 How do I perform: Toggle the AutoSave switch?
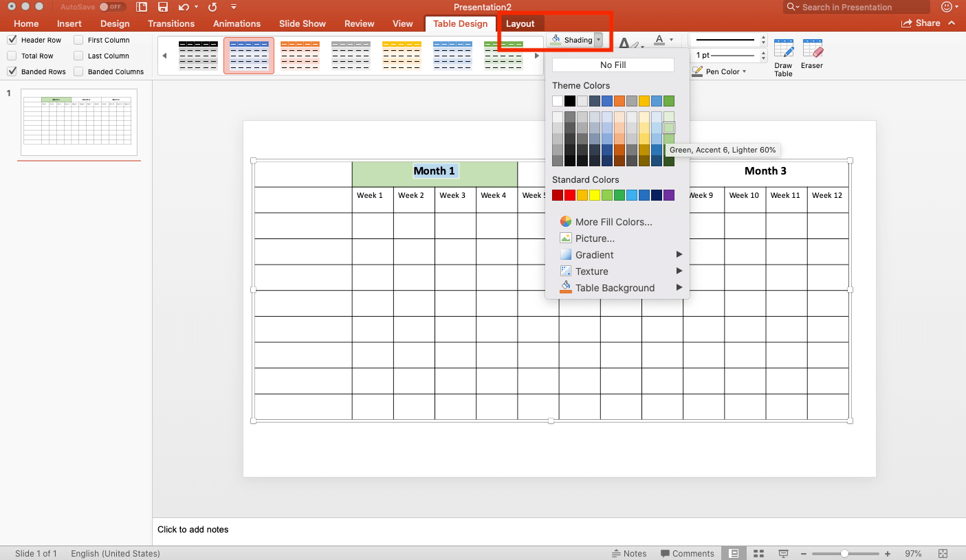click(111, 7)
